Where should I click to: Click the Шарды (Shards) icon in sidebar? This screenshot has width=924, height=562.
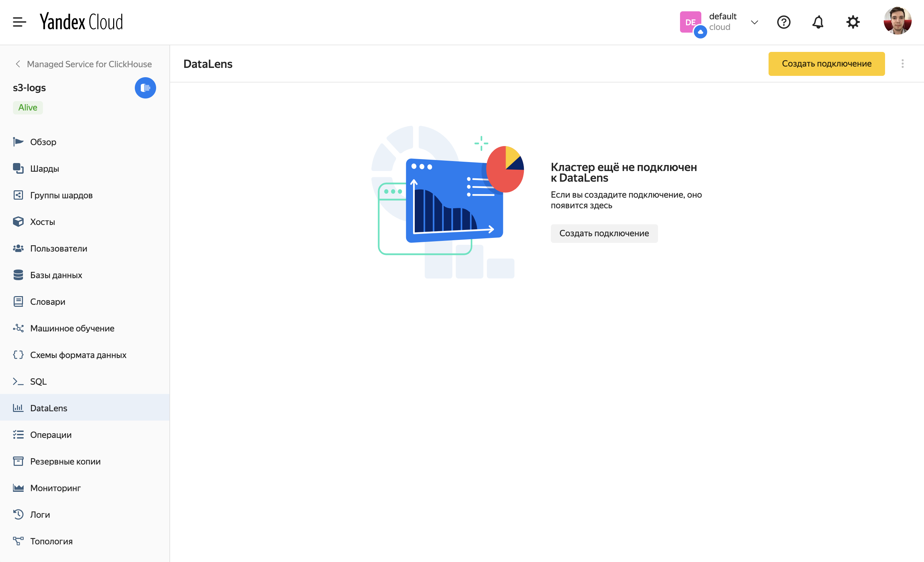[x=18, y=168]
